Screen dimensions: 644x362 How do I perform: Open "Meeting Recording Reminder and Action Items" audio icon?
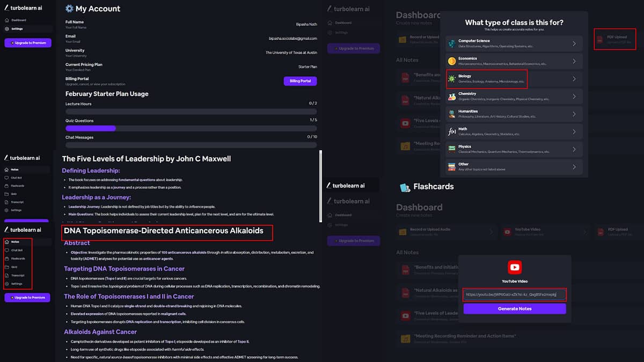tap(406, 338)
